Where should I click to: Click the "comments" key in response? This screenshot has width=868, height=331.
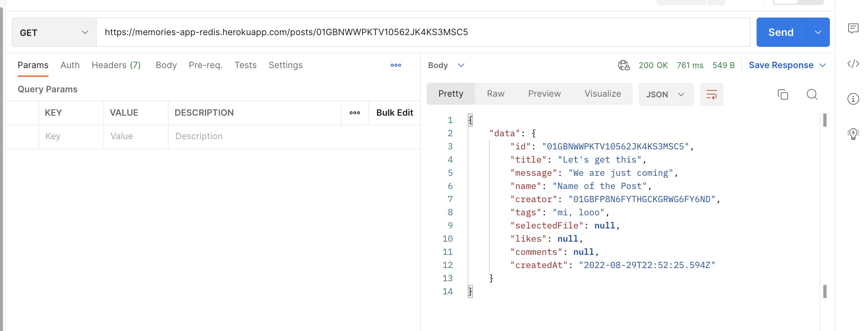coord(536,252)
